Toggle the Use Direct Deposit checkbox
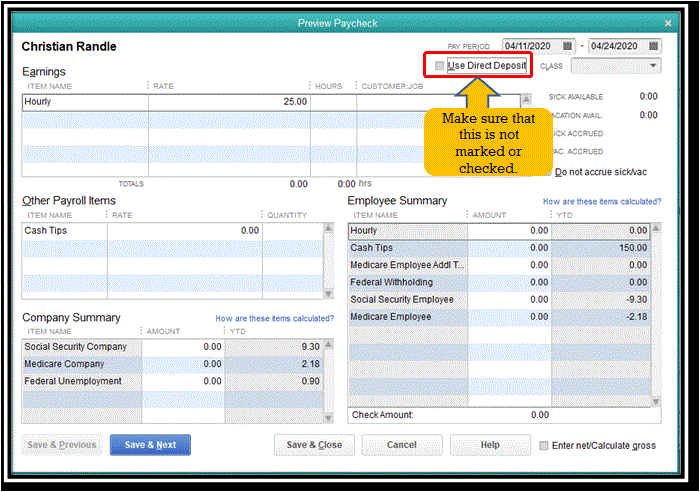Viewport: 700px width, 492px height. (x=440, y=66)
